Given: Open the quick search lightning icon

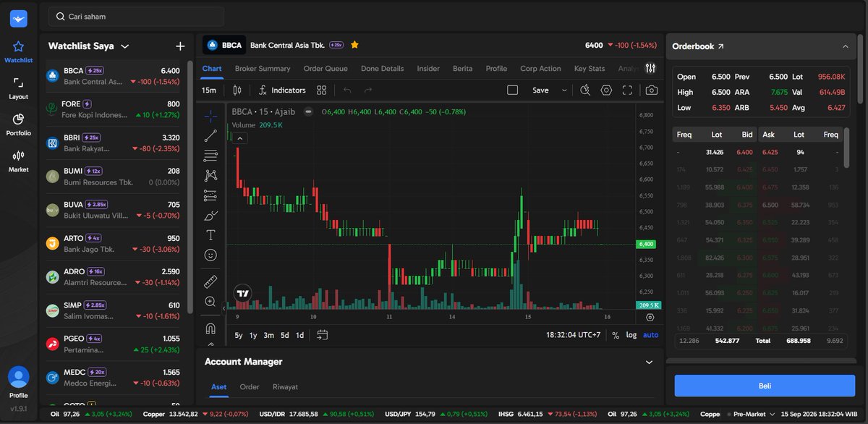Looking at the screenshot, I should coord(585,90).
